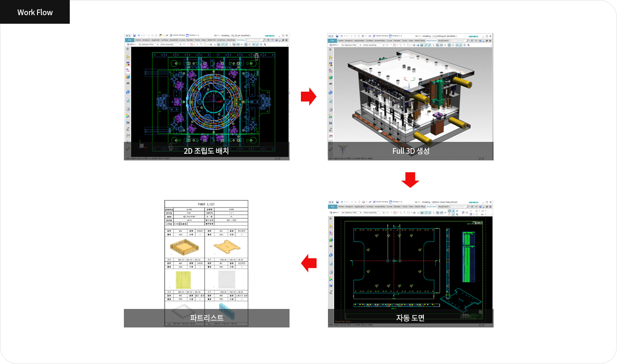The height and width of the screenshot is (364, 617).
Task: Click Internet Explorer icon in 2D window sidebar
Action: (x=128, y=92)
